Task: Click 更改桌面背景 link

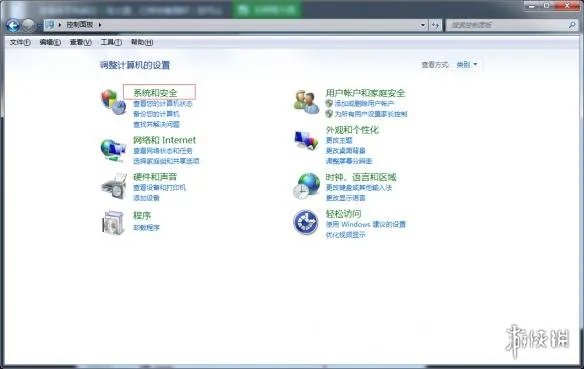Action: click(x=346, y=150)
